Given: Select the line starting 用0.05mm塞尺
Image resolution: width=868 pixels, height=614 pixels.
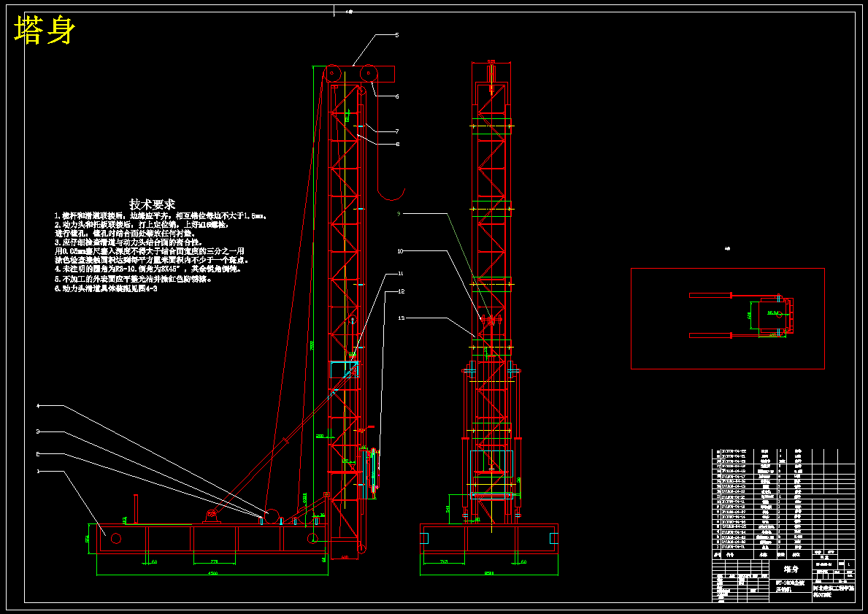Looking at the screenshot, I should click(149, 251).
